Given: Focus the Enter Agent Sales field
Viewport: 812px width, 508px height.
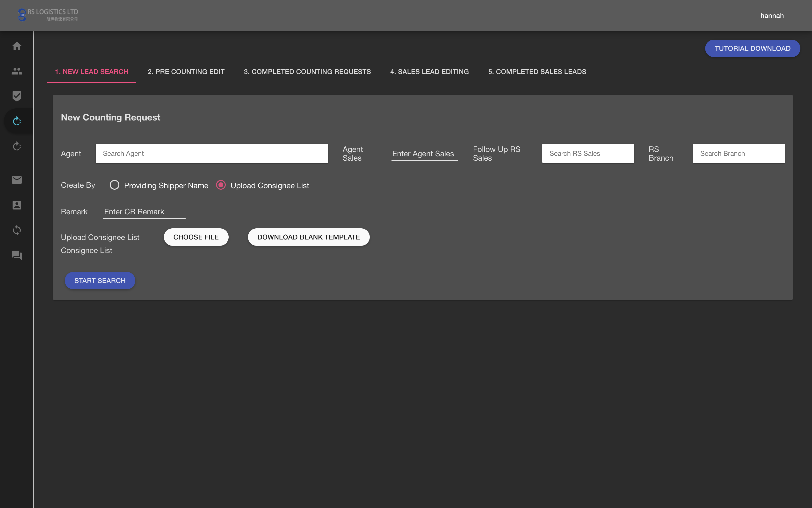Looking at the screenshot, I should [x=424, y=154].
